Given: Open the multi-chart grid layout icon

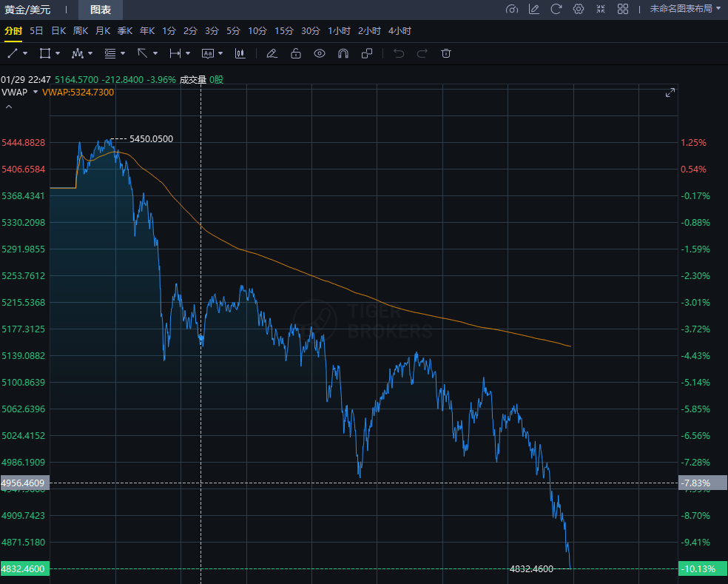Looking at the screenshot, I should [x=623, y=9].
